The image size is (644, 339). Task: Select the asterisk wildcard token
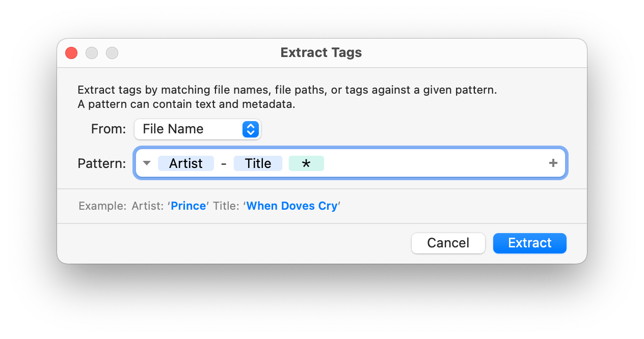click(306, 163)
